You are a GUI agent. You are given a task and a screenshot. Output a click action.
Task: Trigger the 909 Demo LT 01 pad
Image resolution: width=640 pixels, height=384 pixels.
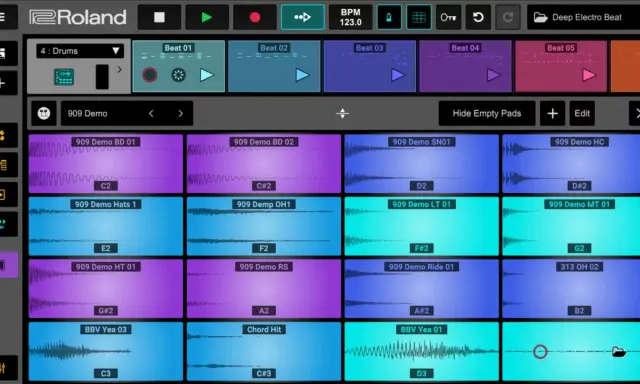point(422,226)
